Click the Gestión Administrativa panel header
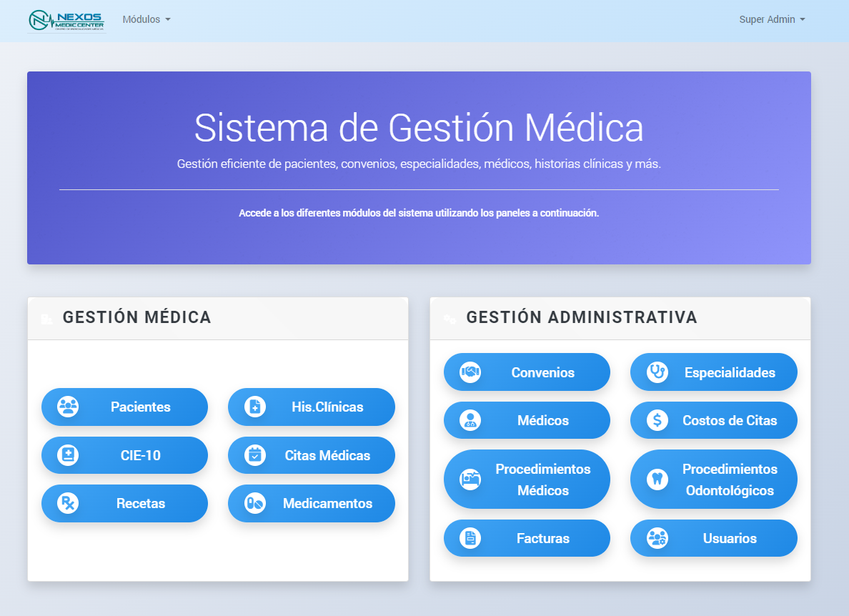This screenshot has height=616, width=849. pyautogui.click(x=581, y=317)
